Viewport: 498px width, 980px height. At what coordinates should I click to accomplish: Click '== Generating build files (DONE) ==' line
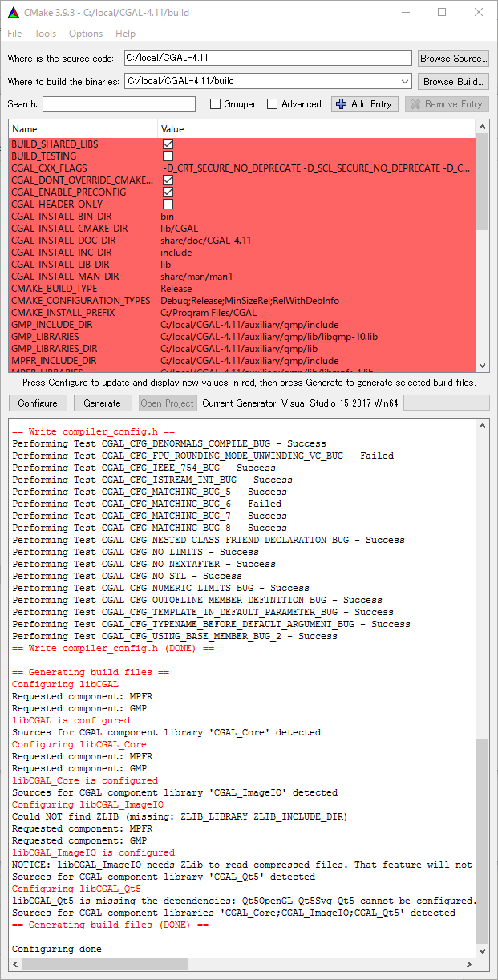(x=111, y=925)
